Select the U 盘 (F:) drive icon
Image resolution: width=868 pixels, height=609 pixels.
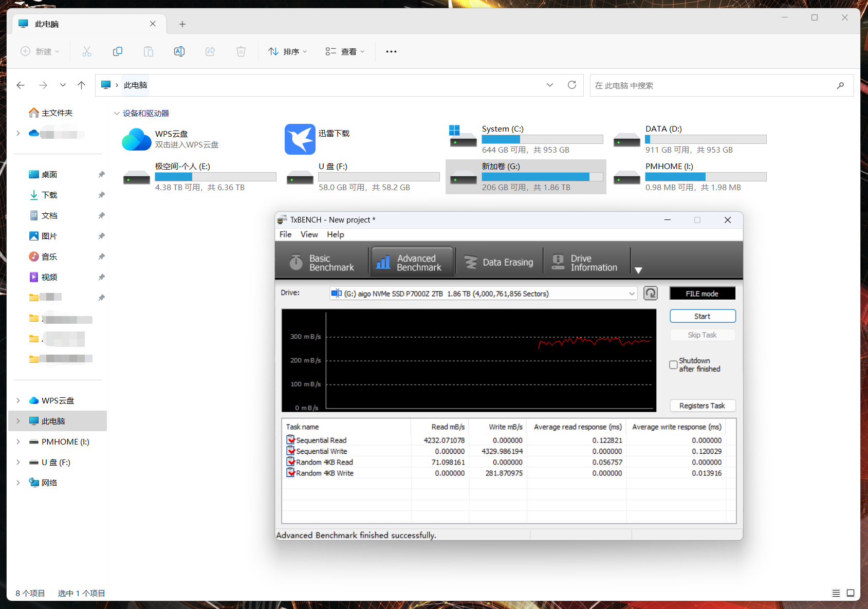click(300, 178)
